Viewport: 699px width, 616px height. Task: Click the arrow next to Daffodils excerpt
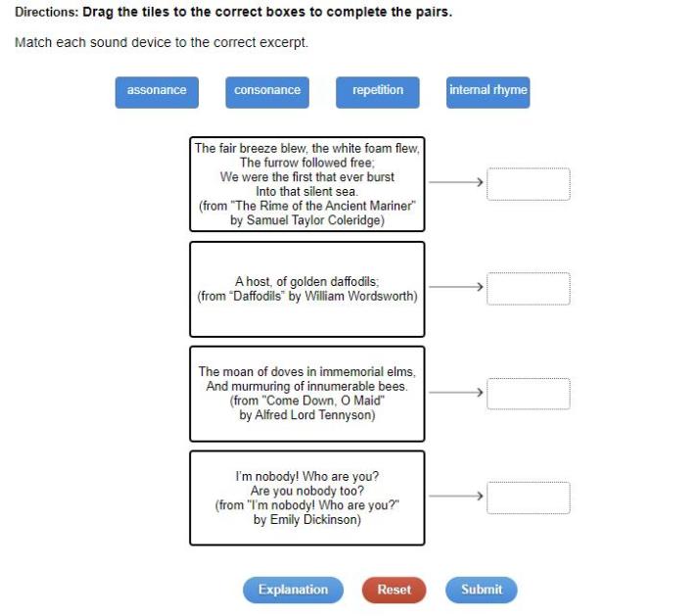[456, 287]
